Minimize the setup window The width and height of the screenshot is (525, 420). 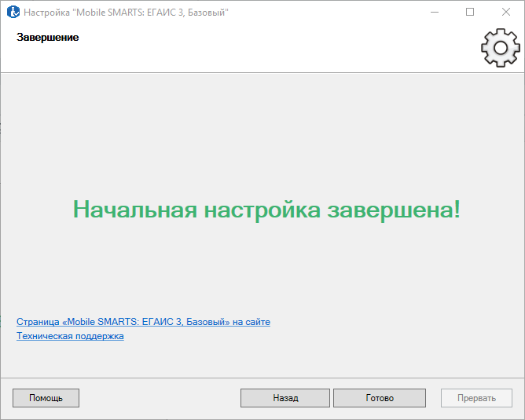click(x=435, y=12)
